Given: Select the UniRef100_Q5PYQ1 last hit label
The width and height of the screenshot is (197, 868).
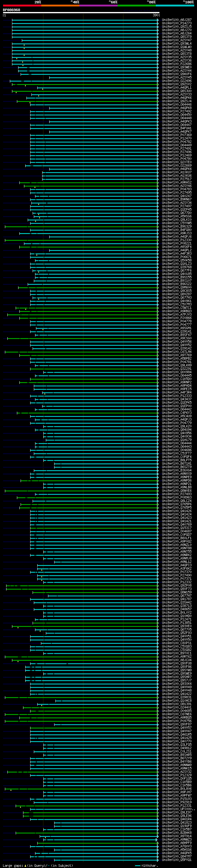Looking at the screenshot, I should pos(176,860).
